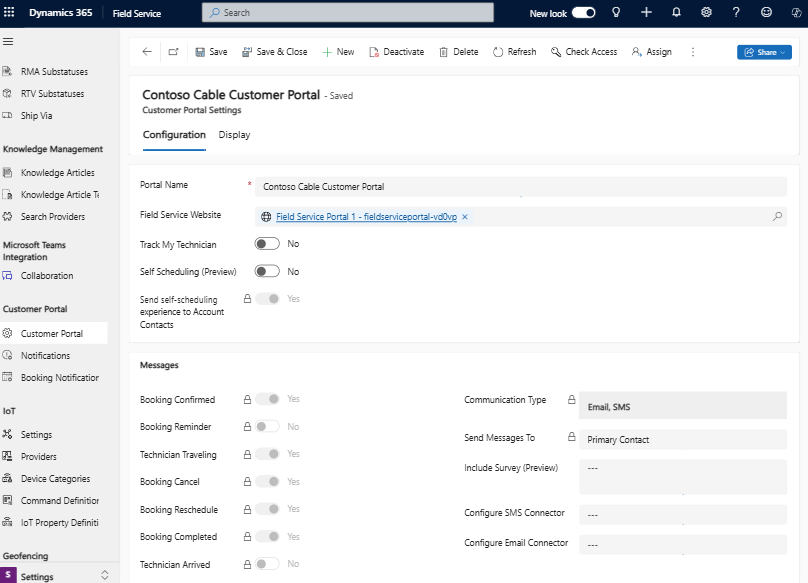Click the Field Service Website lookup search icon
808x583 pixels.
pos(777,216)
